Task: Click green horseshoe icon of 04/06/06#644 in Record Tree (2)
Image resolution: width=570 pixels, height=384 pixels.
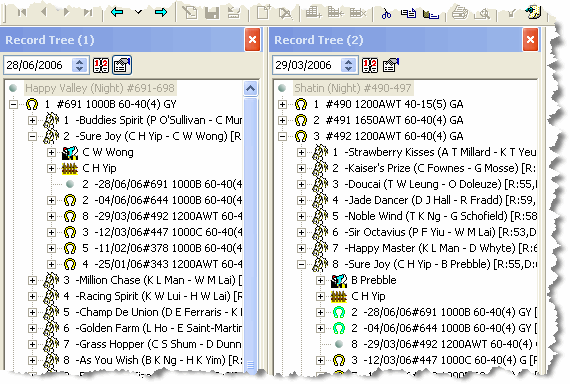Action: tap(339, 328)
